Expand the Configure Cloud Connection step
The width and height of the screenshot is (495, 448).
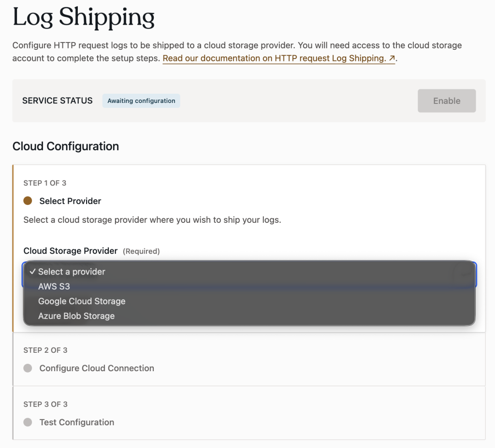pyautogui.click(x=97, y=368)
